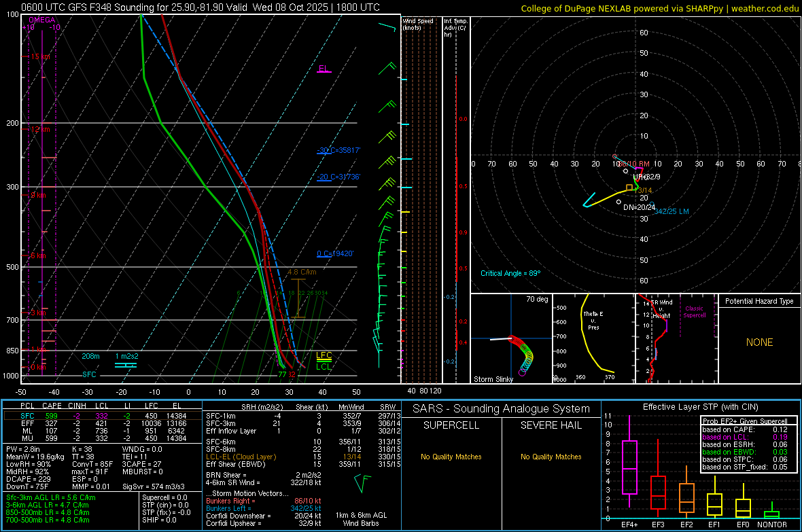Click the CINH column header

coord(77,406)
